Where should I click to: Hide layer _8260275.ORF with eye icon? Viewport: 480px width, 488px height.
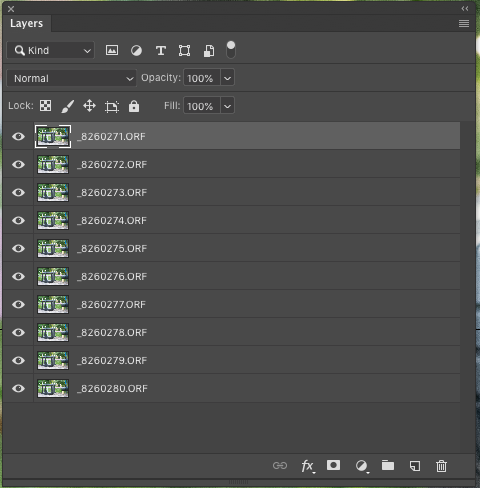pyautogui.click(x=18, y=248)
